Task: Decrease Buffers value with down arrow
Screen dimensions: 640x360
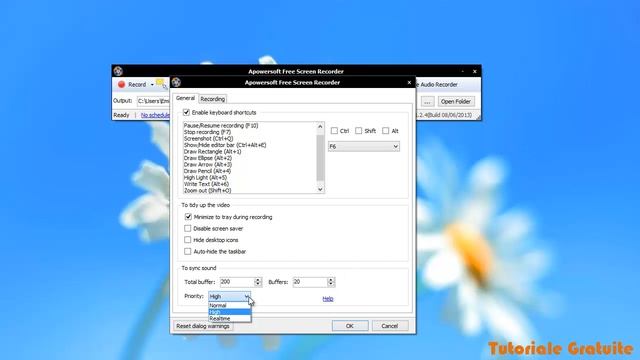Action: point(331,284)
